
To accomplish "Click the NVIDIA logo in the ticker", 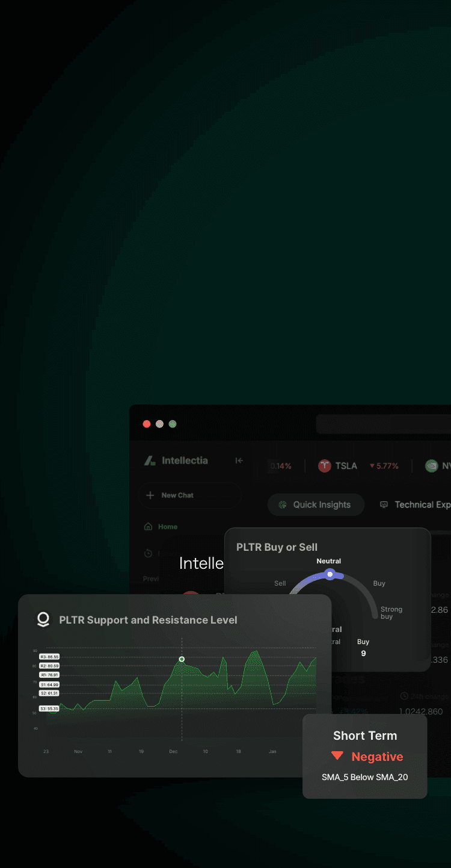I will (431, 466).
